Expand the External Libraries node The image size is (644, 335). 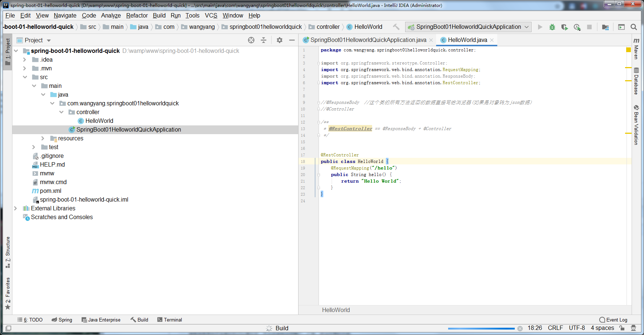point(15,209)
